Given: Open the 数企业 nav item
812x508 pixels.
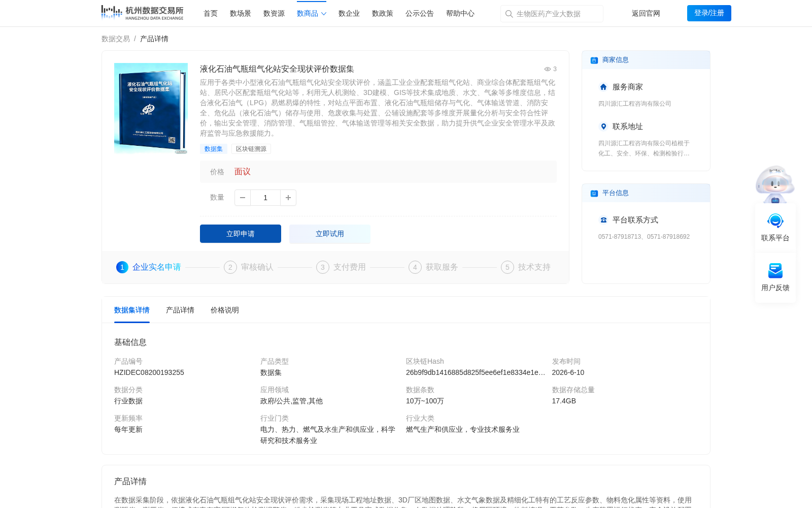Looking at the screenshot, I should pyautogui.click(x=349, y=13).
